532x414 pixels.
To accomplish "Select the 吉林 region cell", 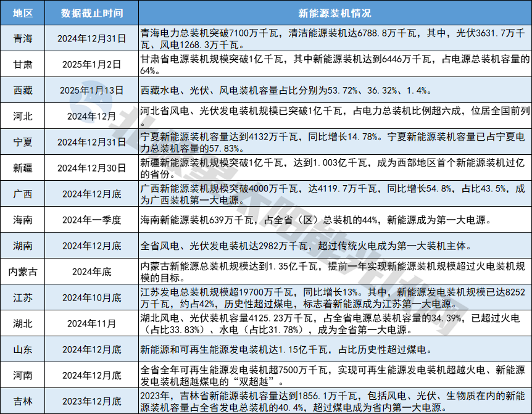I will [x=23, y=401].
